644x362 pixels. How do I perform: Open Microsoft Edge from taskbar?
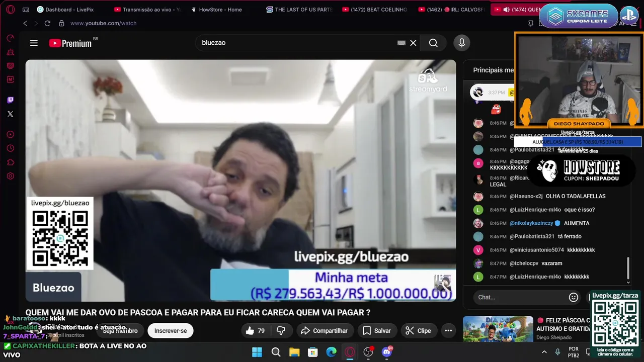tap(331, 352)
